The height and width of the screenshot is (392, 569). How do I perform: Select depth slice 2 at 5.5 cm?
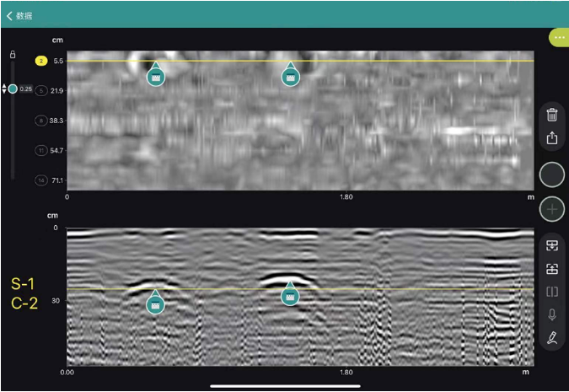click(40, 62)
